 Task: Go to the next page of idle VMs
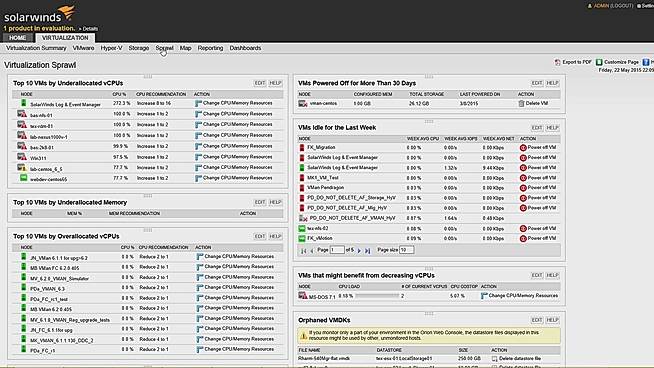click(x=359, y=251)
